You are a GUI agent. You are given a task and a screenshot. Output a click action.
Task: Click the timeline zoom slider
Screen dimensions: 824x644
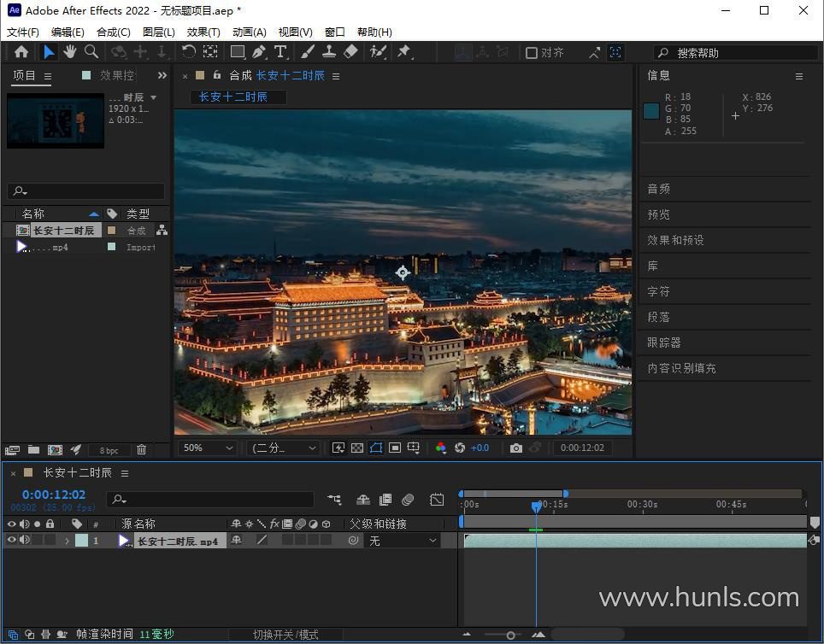(510, 635)
